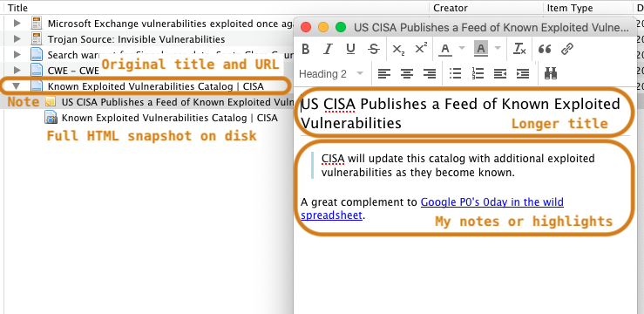
Task: Toggle underline formatting in note editor
Action: click(350, 49)
